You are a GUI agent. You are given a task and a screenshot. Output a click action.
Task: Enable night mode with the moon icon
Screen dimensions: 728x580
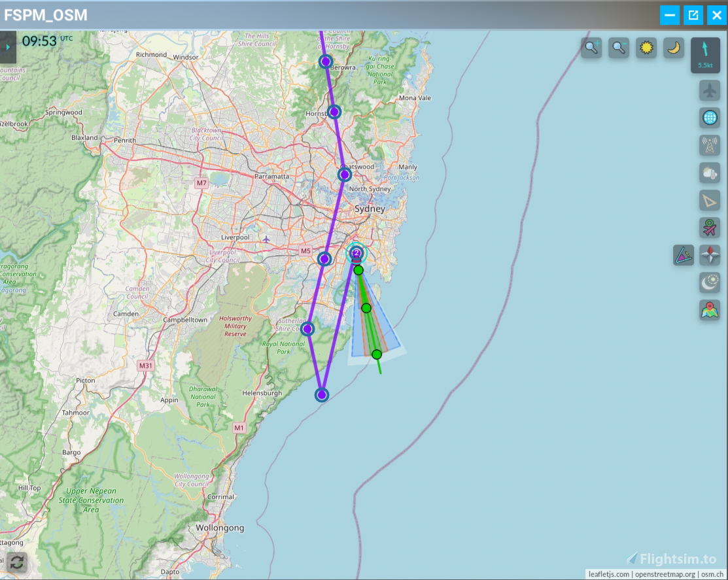point(672,48)
